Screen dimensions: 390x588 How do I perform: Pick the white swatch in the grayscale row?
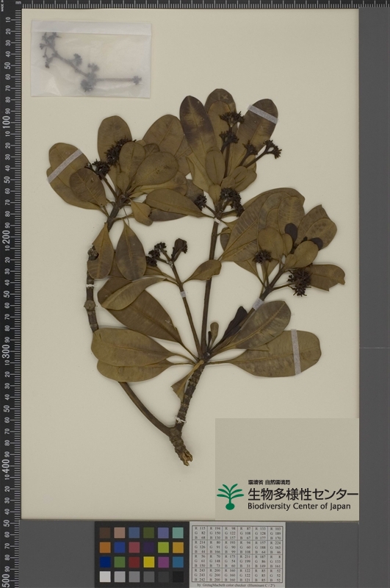point(105,576)
